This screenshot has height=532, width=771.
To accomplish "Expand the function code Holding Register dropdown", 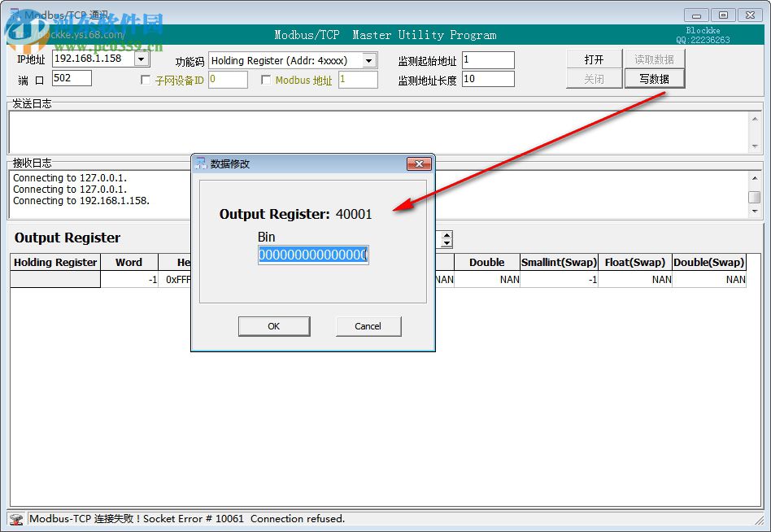I will (x=368, y=60).
